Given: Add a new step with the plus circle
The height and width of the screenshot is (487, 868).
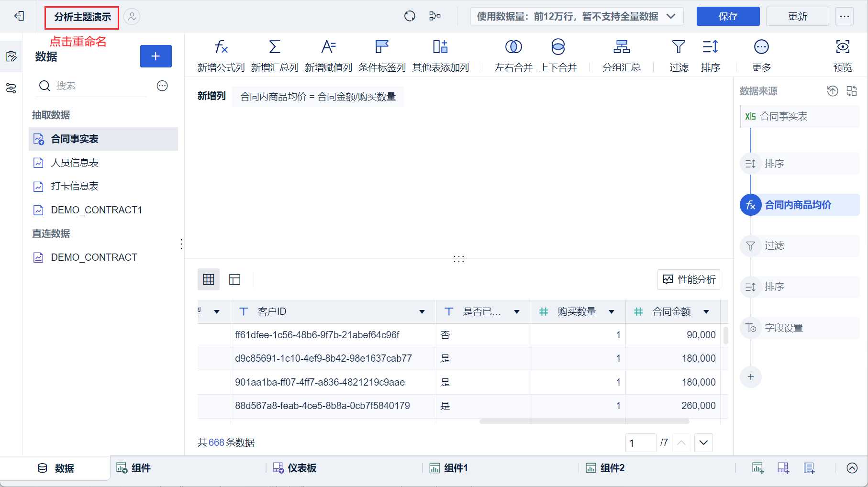Looking at the screenshot, I should (751, 377).
